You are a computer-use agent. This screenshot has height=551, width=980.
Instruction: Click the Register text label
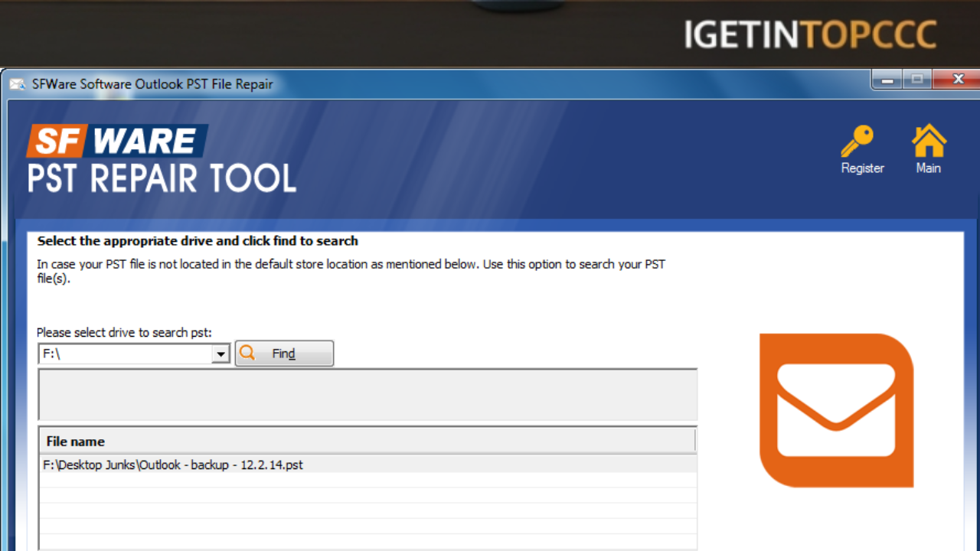[862, 168]
